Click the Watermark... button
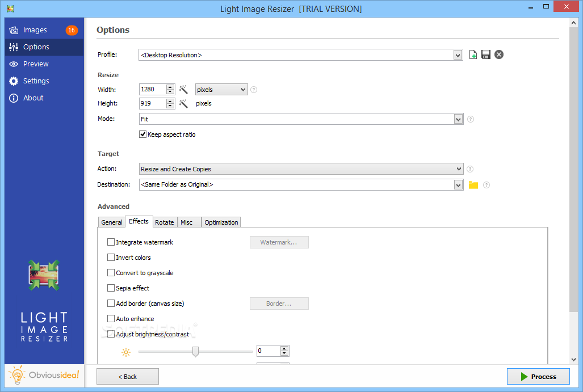This screenshot has width=583, height=392. (x=279, y=242)
